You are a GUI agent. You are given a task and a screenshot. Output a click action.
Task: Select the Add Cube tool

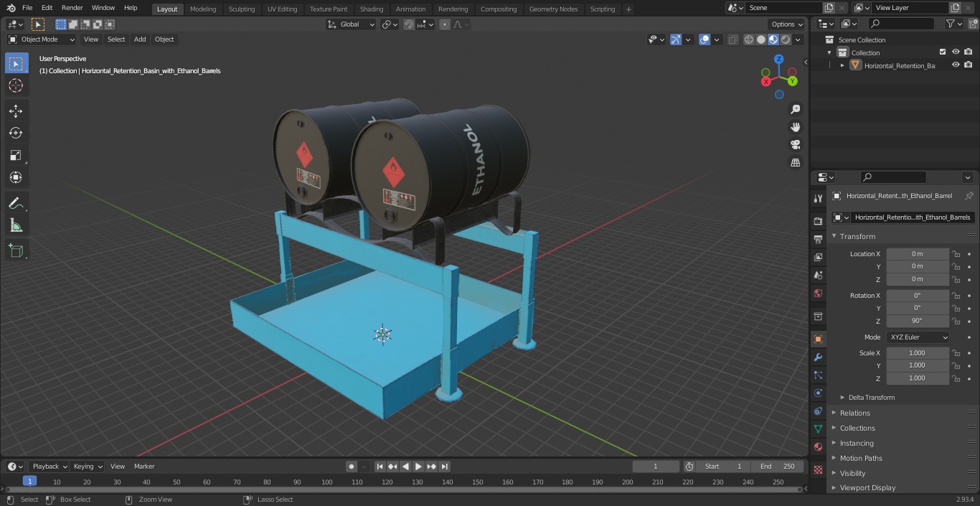[16, 251]
